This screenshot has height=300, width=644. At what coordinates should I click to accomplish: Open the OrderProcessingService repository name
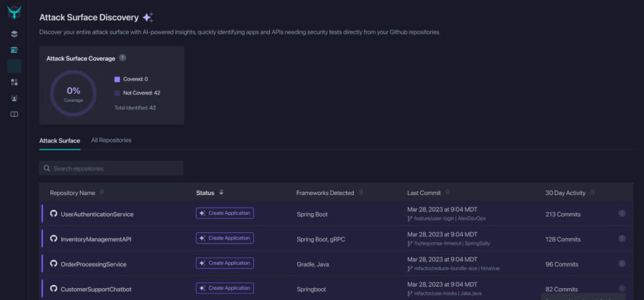point(93,265)
